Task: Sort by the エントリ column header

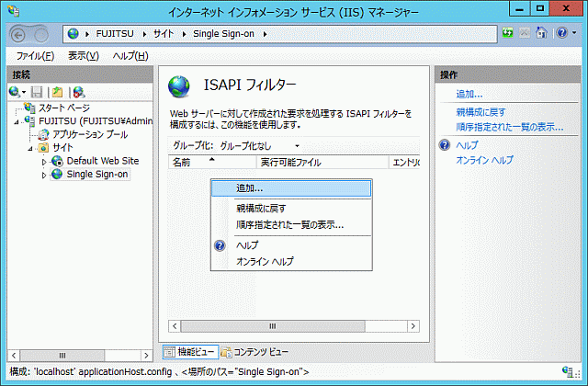Action: 404,162
